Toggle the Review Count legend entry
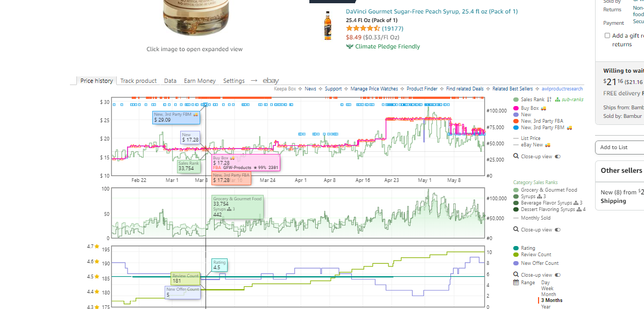The image size is (644, 309). (532, 255)
